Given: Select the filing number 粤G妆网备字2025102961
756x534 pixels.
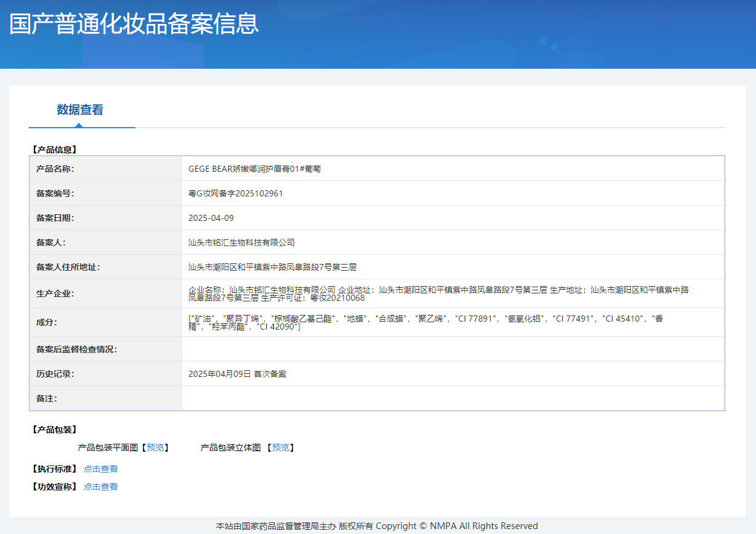Looking at the screenshot, I should [236, 193].
